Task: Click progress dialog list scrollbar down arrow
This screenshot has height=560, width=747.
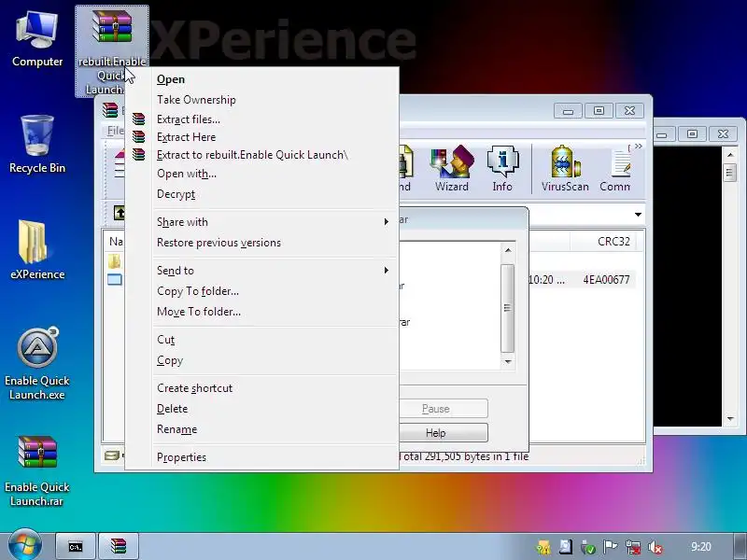Action: (x=508, y=362)
